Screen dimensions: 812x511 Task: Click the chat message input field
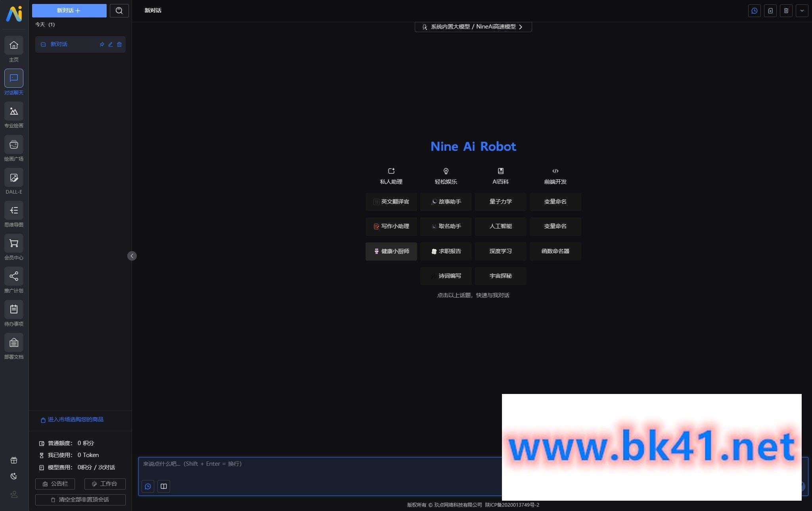(x=321, y=464)
